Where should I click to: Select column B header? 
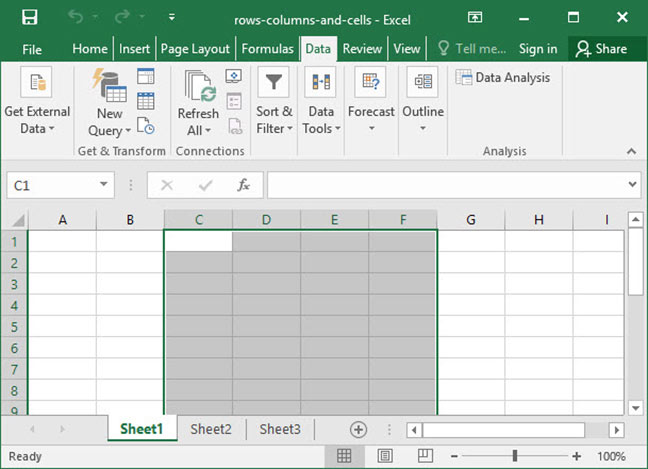tap(130, 219)
